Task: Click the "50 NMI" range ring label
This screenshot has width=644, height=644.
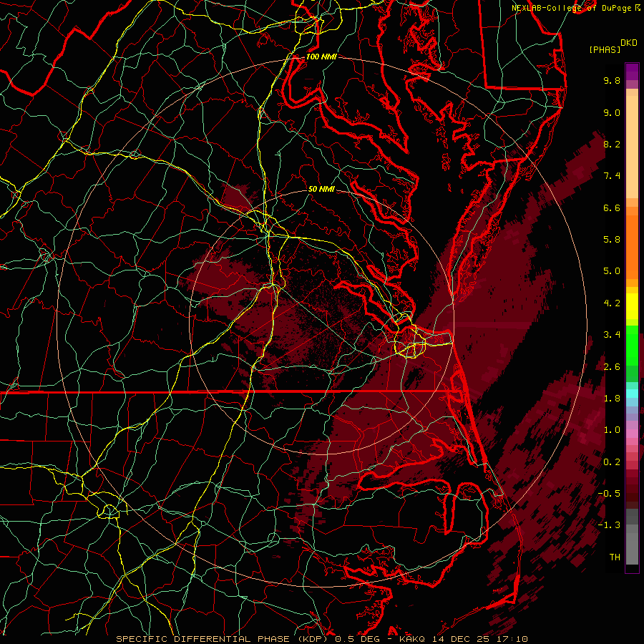Action: coord(321,189)
